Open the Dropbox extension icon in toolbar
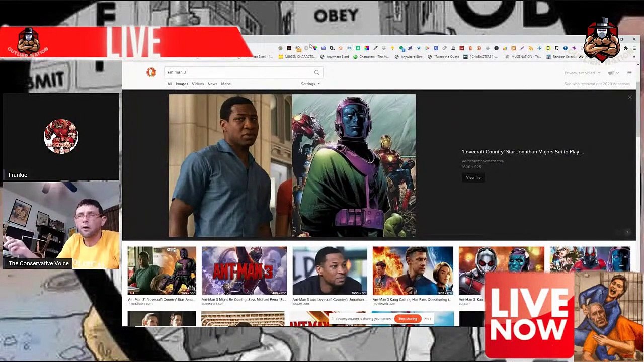The height and width of the screenshot is (362, 644). pyautogui.click(x=384, y=48)
